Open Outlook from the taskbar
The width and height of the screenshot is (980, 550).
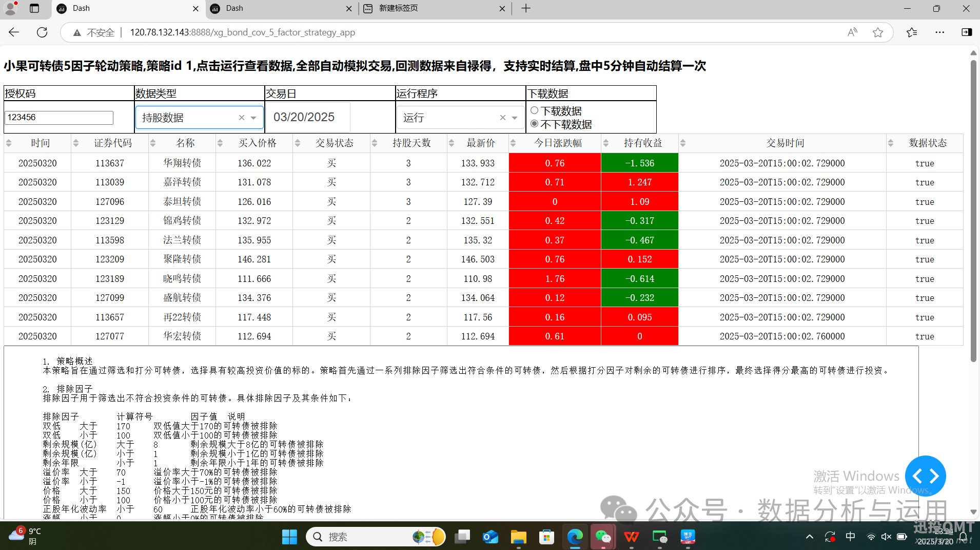pyautogui.click(x=491, y=537)
